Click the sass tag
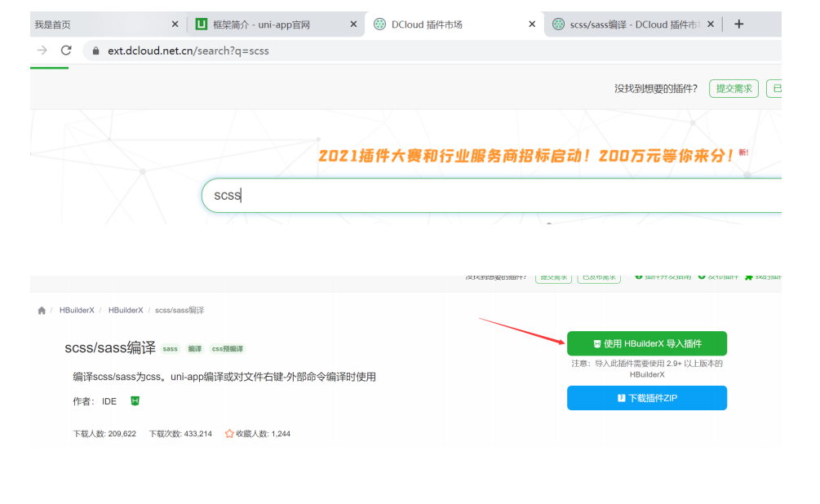The image size is (820, 504). [x=170, y=349]
